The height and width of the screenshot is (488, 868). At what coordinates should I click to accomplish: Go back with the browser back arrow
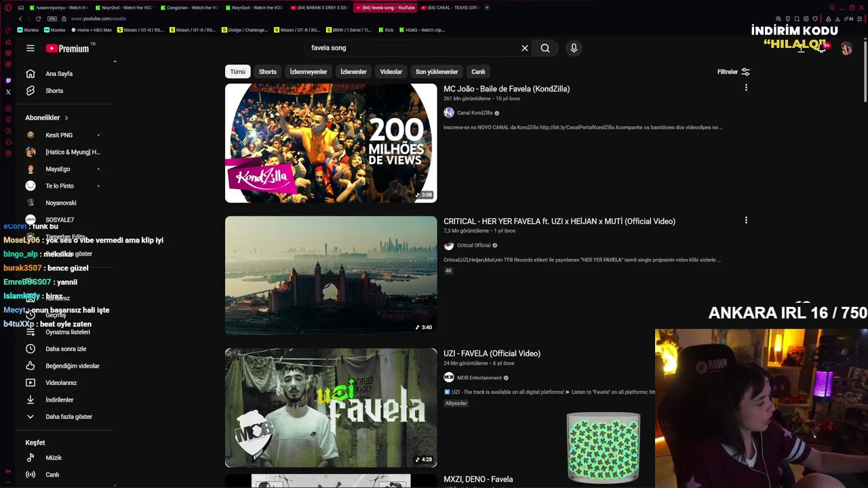pyautogui.click(x=20, y=19)
